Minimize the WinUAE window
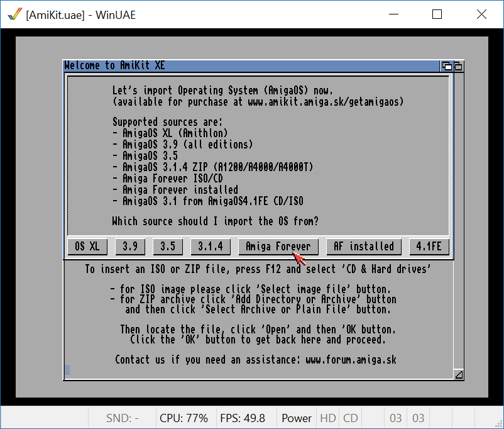This screenshot has width=504, height=429. pos(393,14)
